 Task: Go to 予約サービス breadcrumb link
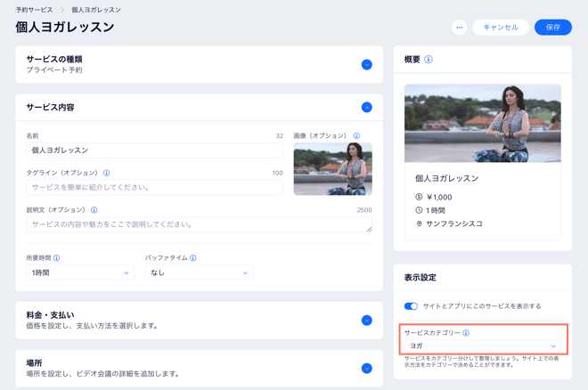coord(34,10)
